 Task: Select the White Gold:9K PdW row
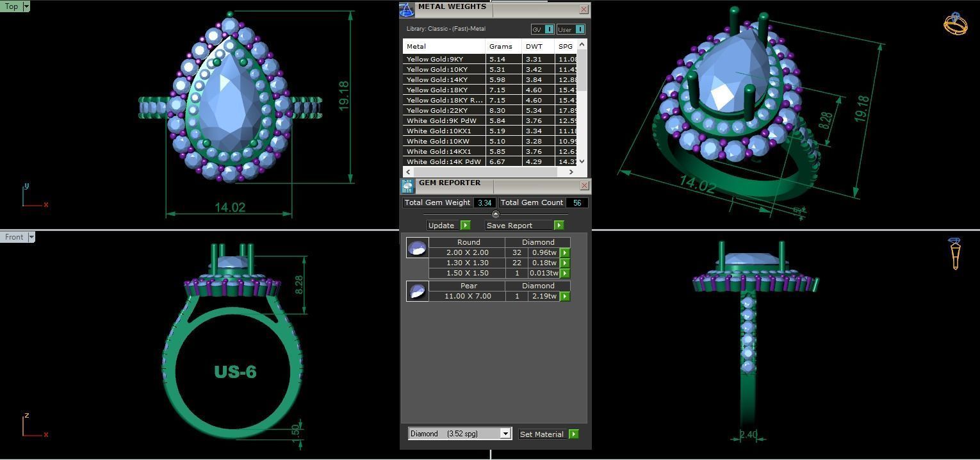pyautogui.click(x=490, y=120)
